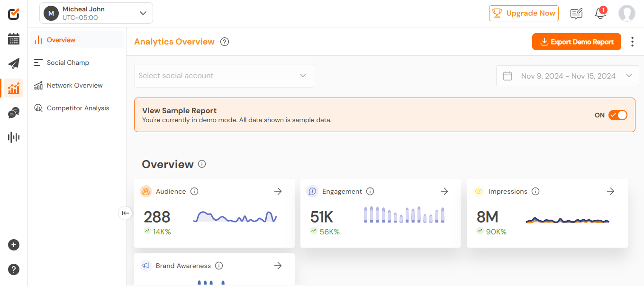Select the analytics chart sidebar icon
The image size is (644, 286).
(x=14, y=88)
